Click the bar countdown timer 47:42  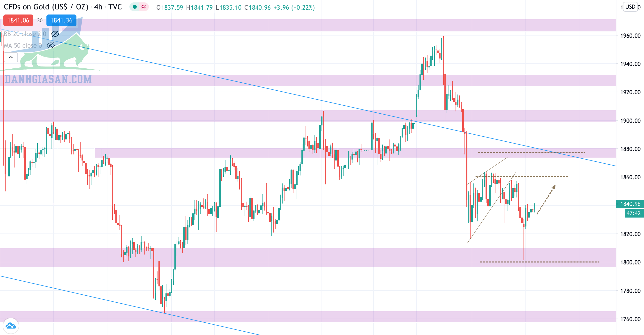coord(634,213)
